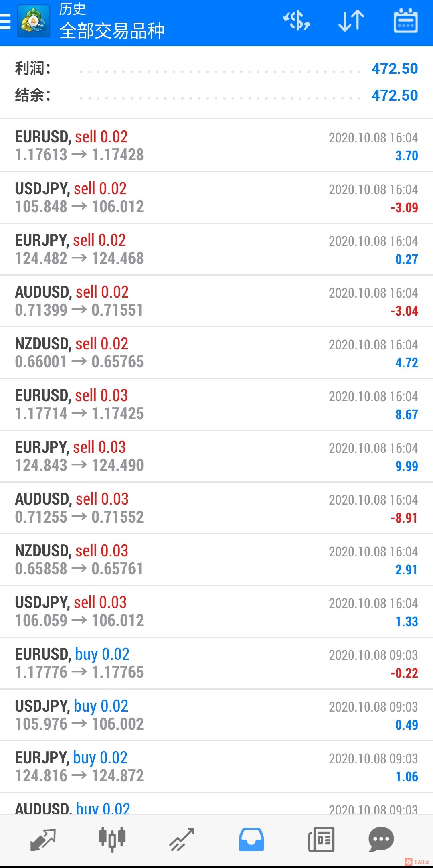The width and height of the screenshot is (433, 868).
Task: Select the History inbox tab icon
Action: [x=251, y=839]
